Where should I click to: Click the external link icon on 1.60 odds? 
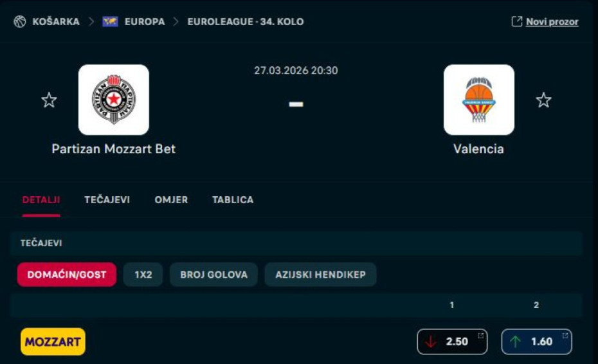[565, 336]
